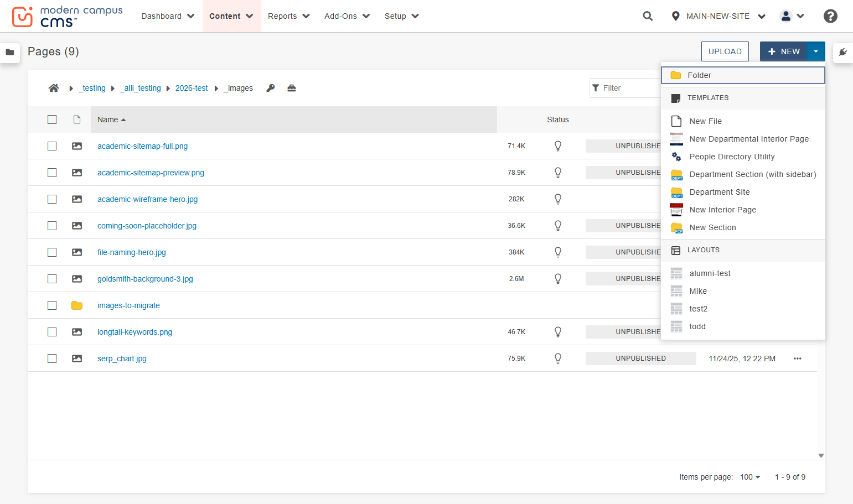Choose the alumni-test layout
Viewport: 853px width, 504px height.
pyautogui.click(x=743, y=273)
